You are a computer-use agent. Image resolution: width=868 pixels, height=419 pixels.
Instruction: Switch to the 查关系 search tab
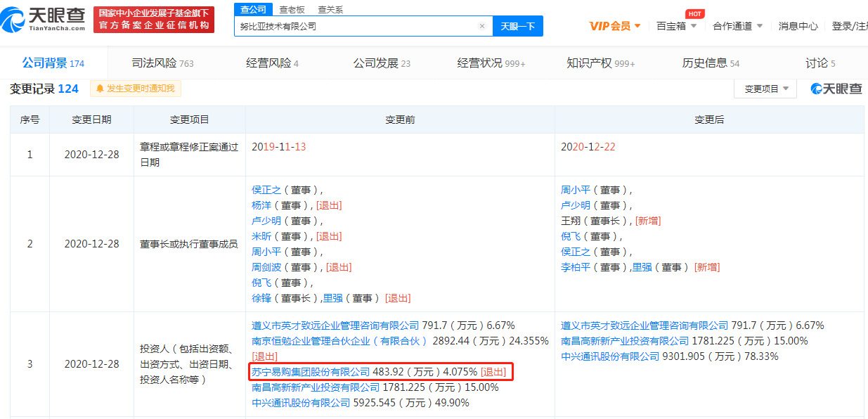[330, 10]
